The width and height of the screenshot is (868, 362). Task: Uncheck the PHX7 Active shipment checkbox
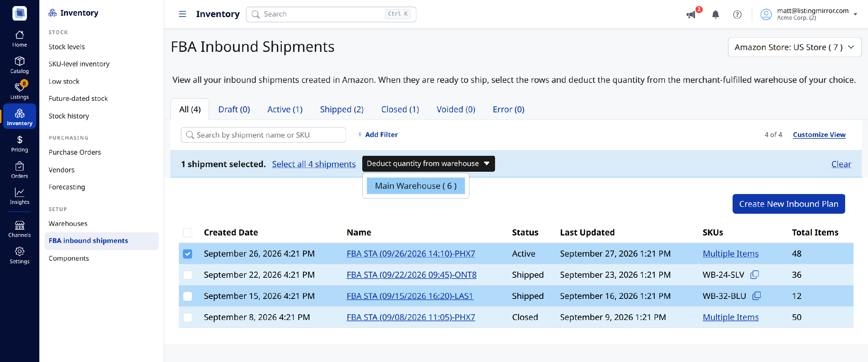[187, 254]
